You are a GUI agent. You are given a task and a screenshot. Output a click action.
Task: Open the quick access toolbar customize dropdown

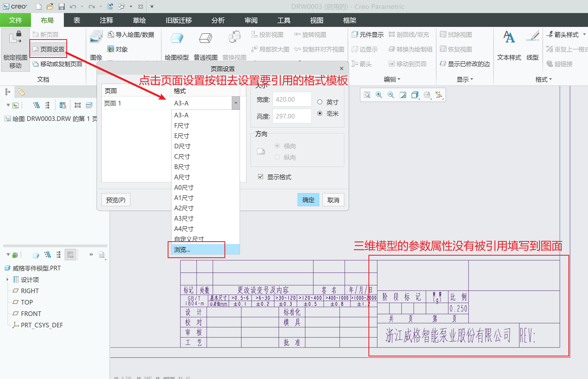152,7
